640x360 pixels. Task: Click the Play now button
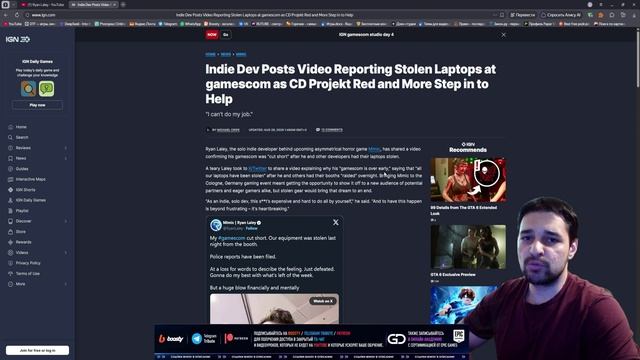[37, 105]
